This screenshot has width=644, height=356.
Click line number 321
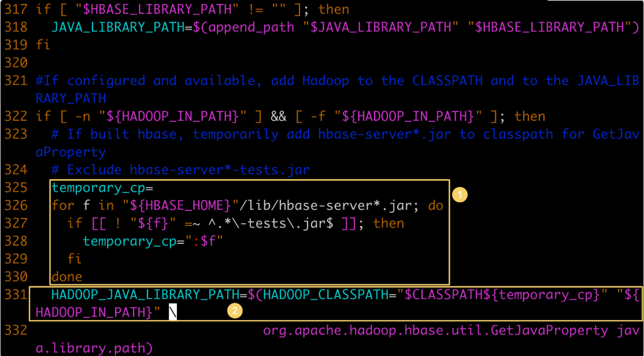click(x=16, y=80)
